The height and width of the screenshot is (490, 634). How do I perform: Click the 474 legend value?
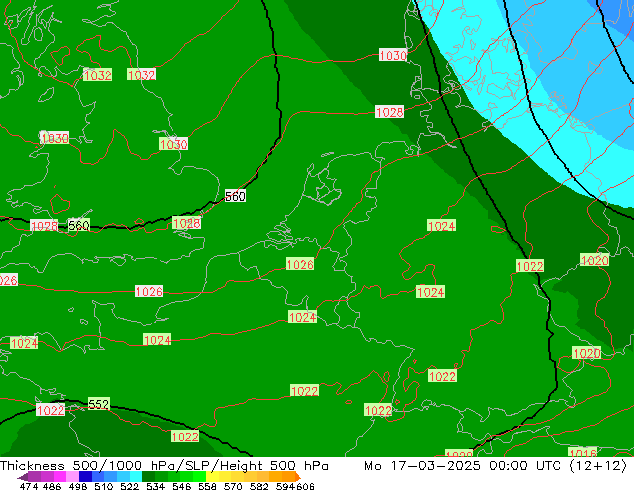(29, 486)
